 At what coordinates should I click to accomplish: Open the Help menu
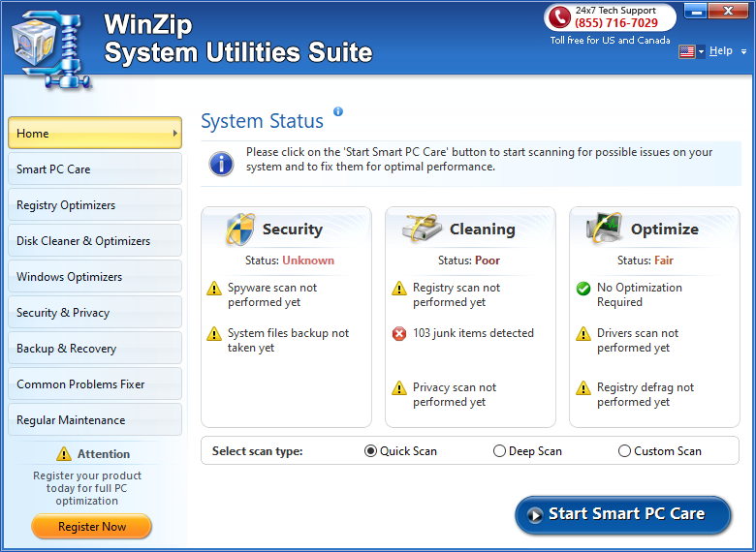tap(721, 50)
